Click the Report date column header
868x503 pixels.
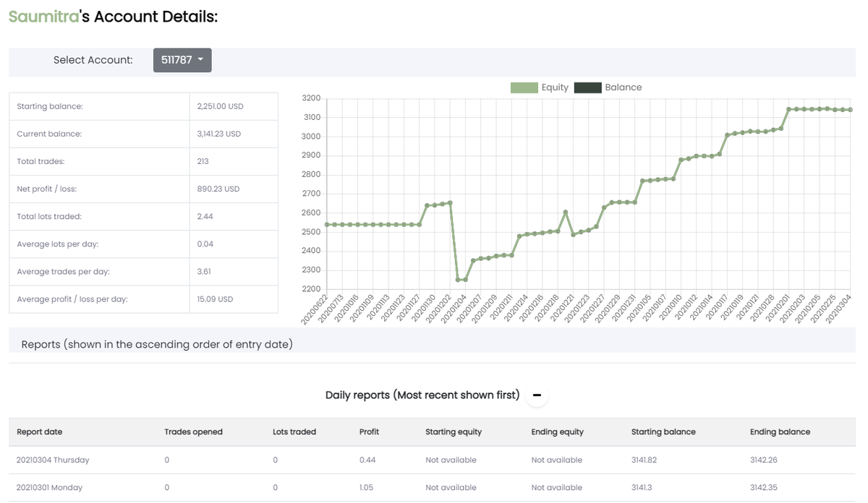[40, 431]
